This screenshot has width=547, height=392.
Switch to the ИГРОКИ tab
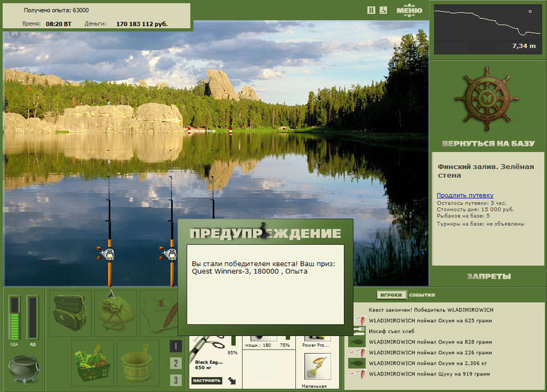(x=391, y=295)
